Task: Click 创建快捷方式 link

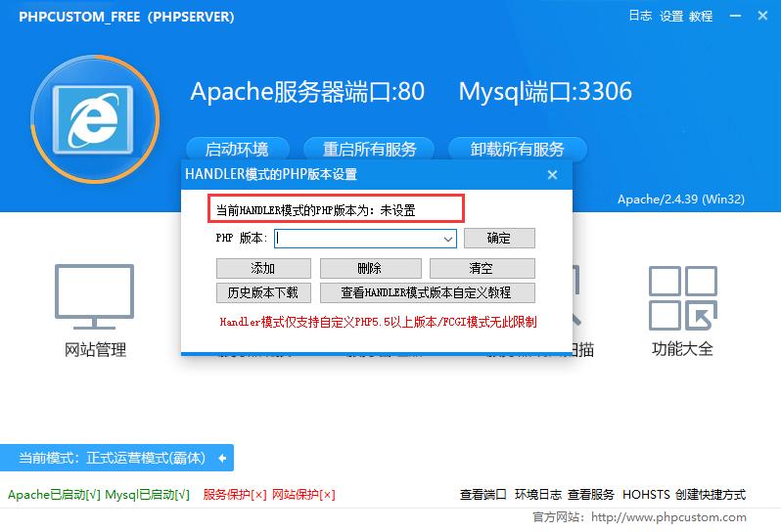Action: (x=711, y=495)
